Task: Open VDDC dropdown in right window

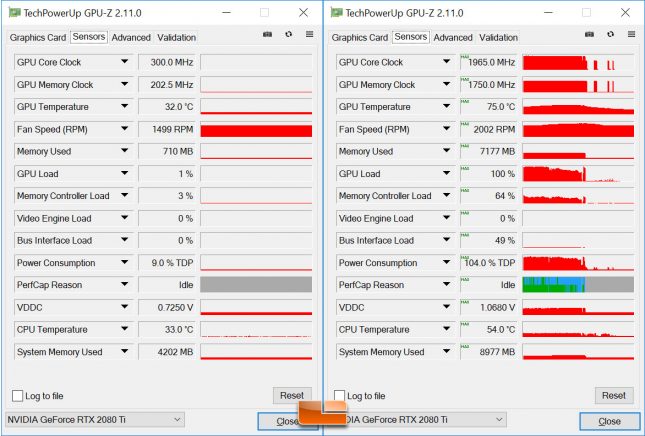Action: pyautogui.click(x=446, y=307)
